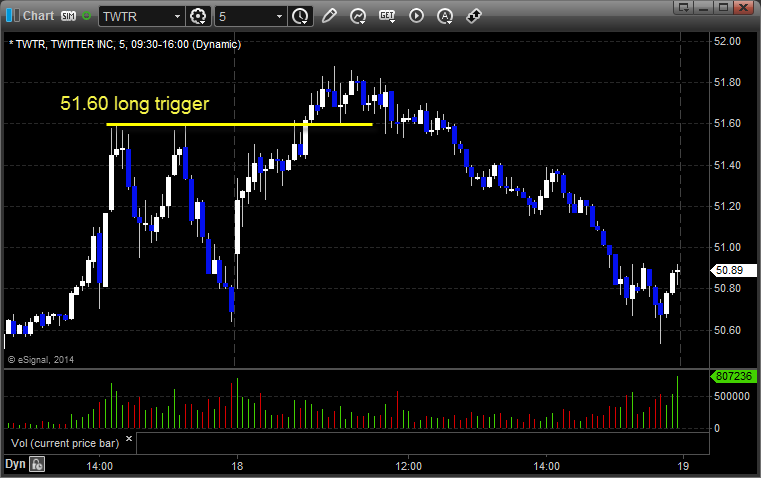Open the TWTR symbol dropdown arrow
The width and height of the screenshot is (761, 478).
coord(178,16)
